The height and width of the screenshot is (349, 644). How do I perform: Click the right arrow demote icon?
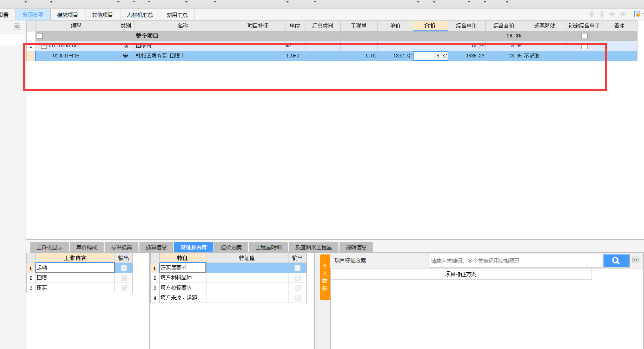[623, 14]
